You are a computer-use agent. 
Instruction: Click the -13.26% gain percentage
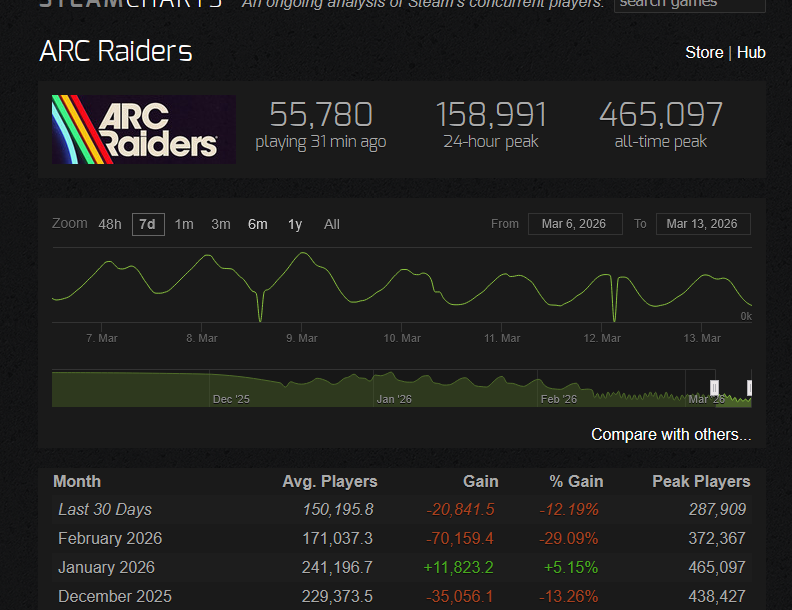(569, 596)
